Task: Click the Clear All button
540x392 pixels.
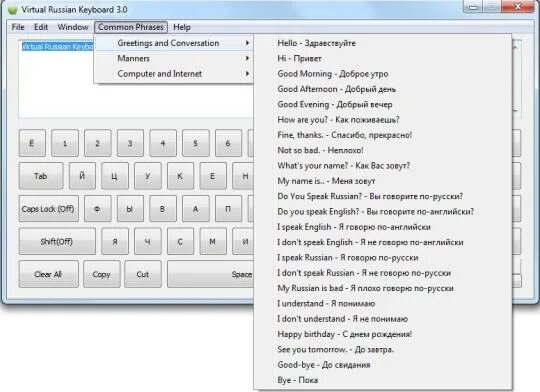Action: (49, 274)
